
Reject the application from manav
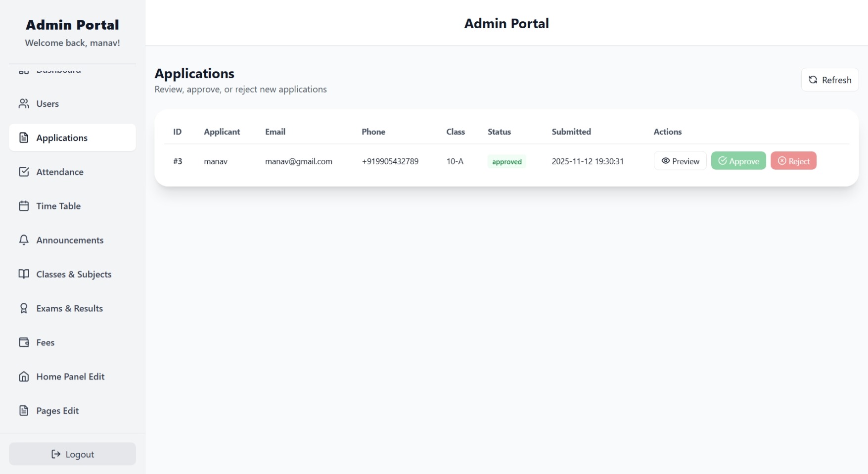793,160
